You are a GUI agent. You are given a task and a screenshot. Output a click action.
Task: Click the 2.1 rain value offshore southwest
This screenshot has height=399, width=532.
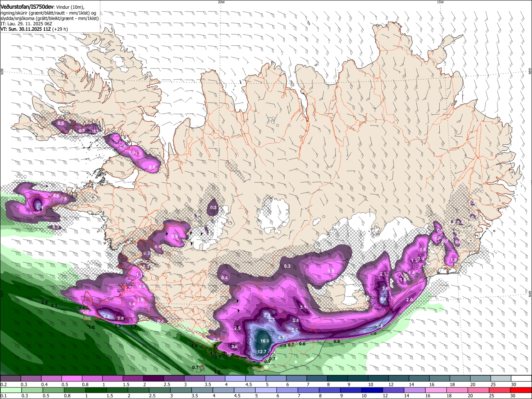[54, 305]
